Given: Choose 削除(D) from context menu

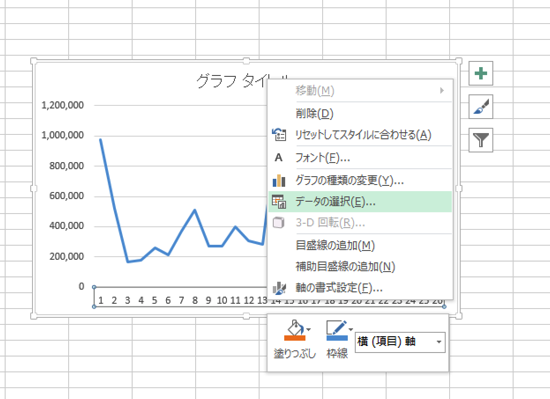Looking at the screenshot, I should click(x=360, y=113).
